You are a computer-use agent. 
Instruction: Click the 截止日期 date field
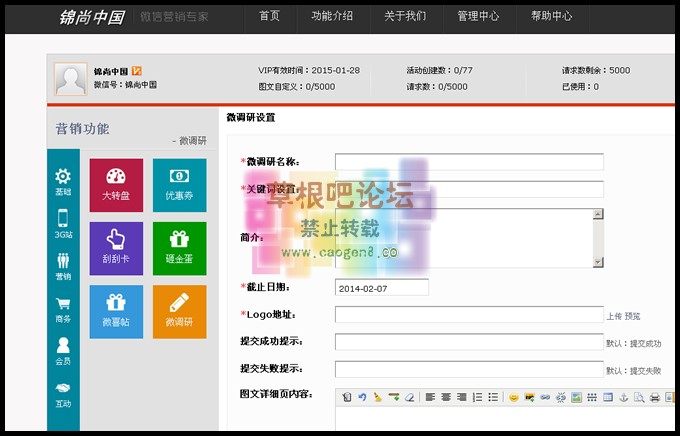(x=382, y=288)
